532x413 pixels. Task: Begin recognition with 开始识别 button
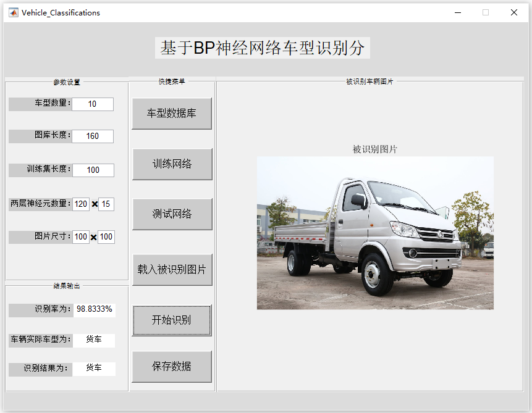[172, 320]
